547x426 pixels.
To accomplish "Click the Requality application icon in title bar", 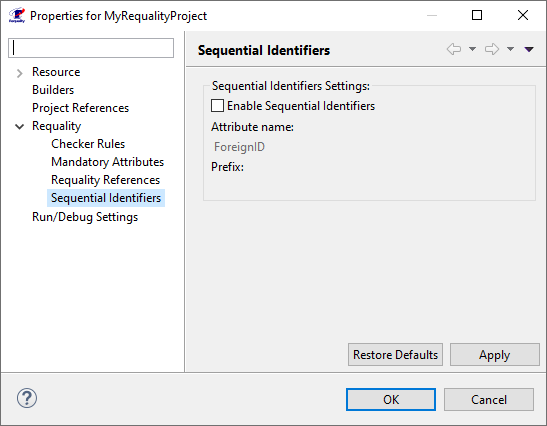I will (x=17, y=16).
